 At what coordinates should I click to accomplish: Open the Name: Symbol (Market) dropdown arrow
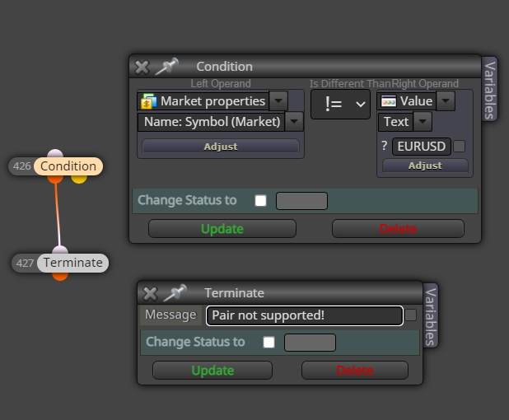(x=294, y=121)
